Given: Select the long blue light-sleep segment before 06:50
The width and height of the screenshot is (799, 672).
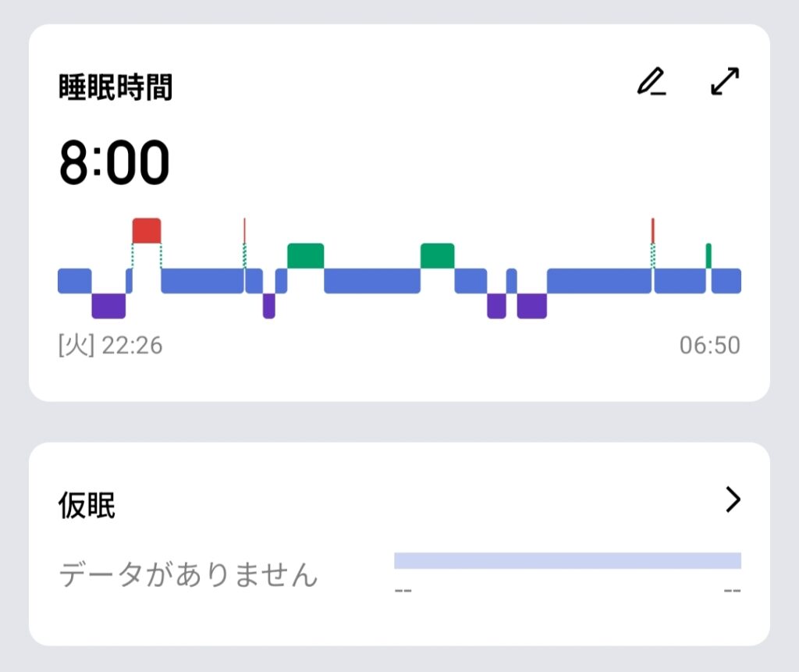Looking at the screenshot, I should tap(598, 281).
